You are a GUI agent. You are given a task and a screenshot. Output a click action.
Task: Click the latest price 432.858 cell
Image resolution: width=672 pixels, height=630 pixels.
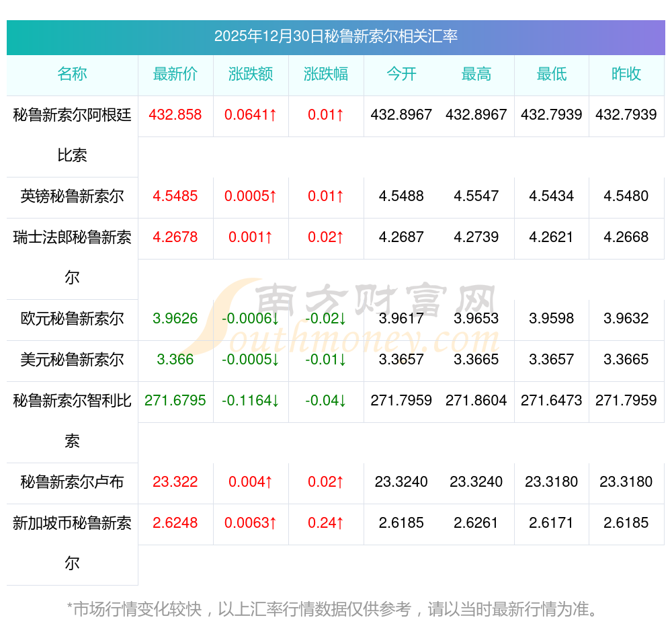(175, 115)
